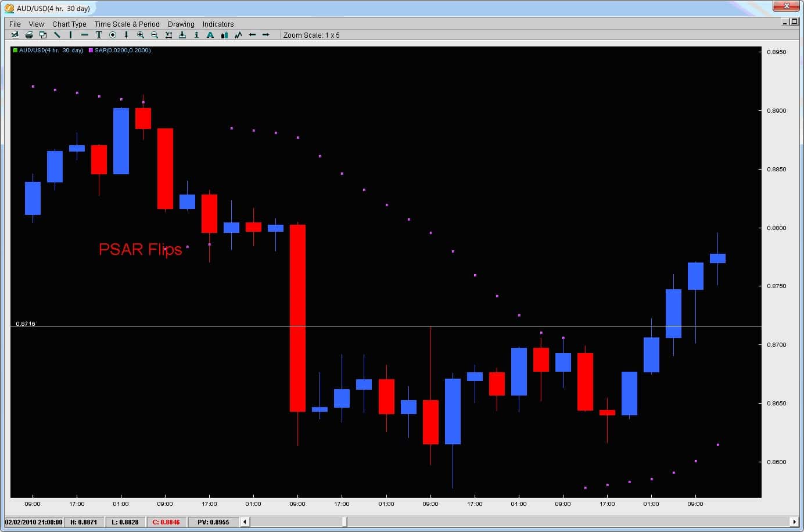This screenshot has width=804, height=532.
Task: Open the Time Scale & Period menu
Action: click(127, 24)
